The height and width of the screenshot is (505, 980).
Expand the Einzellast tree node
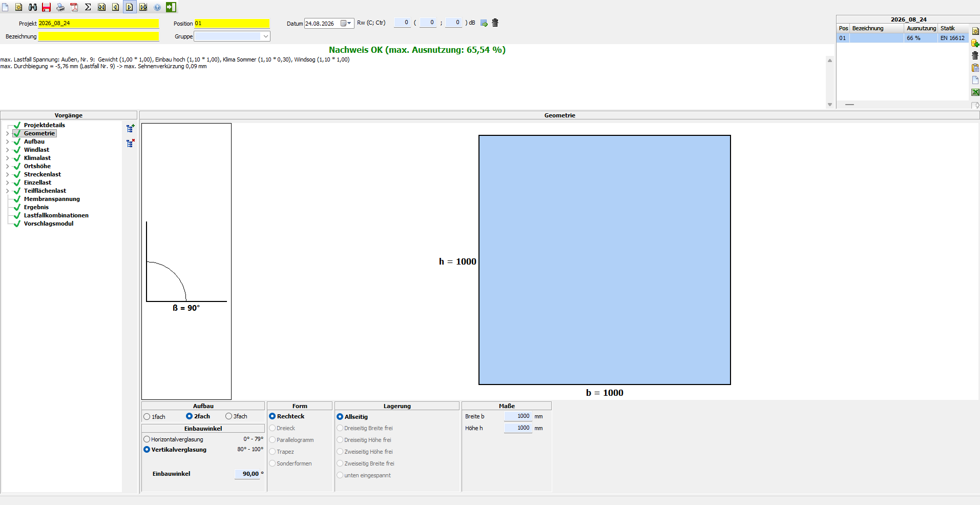[7, 183]
